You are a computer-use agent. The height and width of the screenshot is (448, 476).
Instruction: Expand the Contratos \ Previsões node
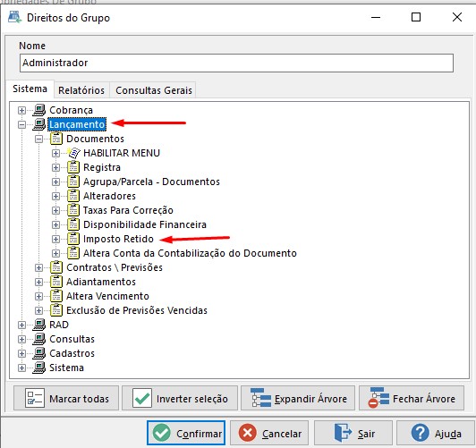point(38,267)
